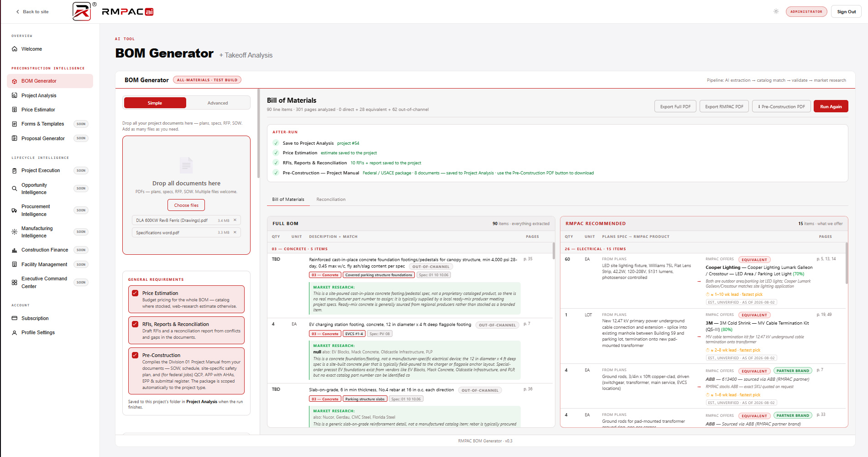Click the Price Estimator sidebar icon
The image size is (868, 457).
pos(15,110)
